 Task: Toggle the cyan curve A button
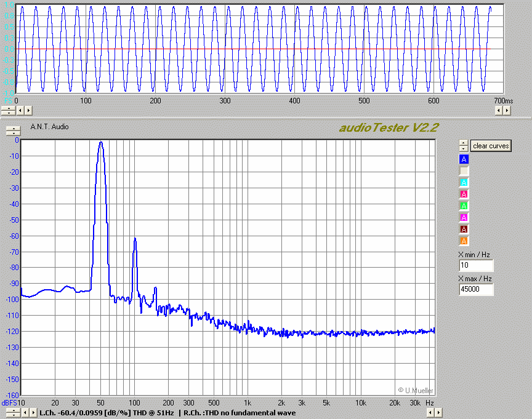click(464, 183)
